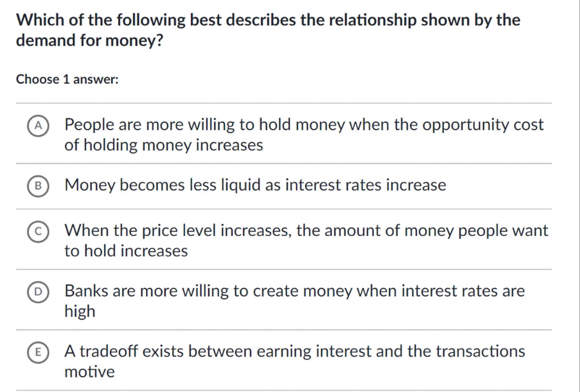Image resolution: width=580 pixels, height=392 pixels.
Task: Choose 'Banks are more willing to create money' text
Action: pos(181,291)
